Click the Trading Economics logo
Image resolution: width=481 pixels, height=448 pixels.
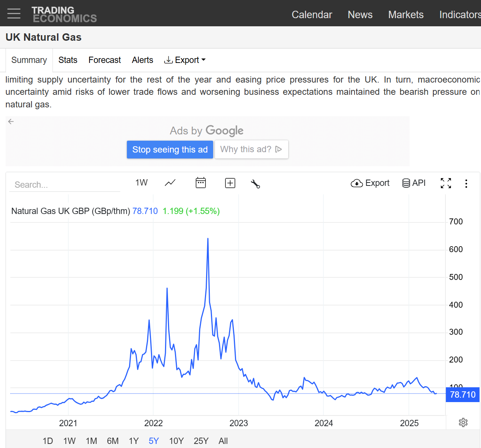pos(64,14)
